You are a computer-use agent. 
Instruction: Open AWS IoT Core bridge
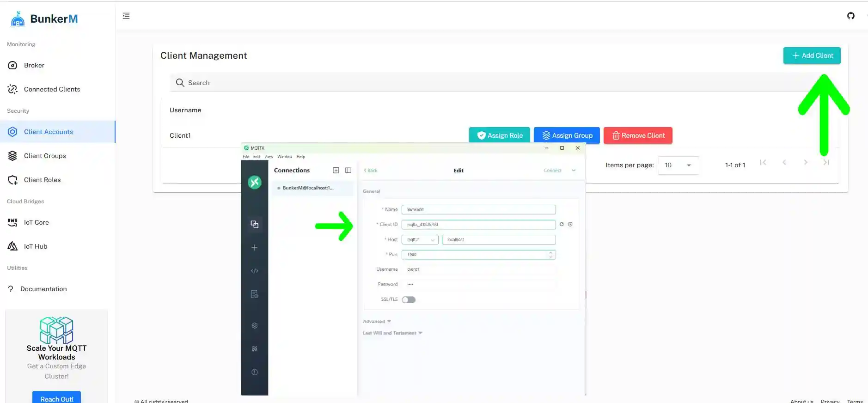click(58, 222)
